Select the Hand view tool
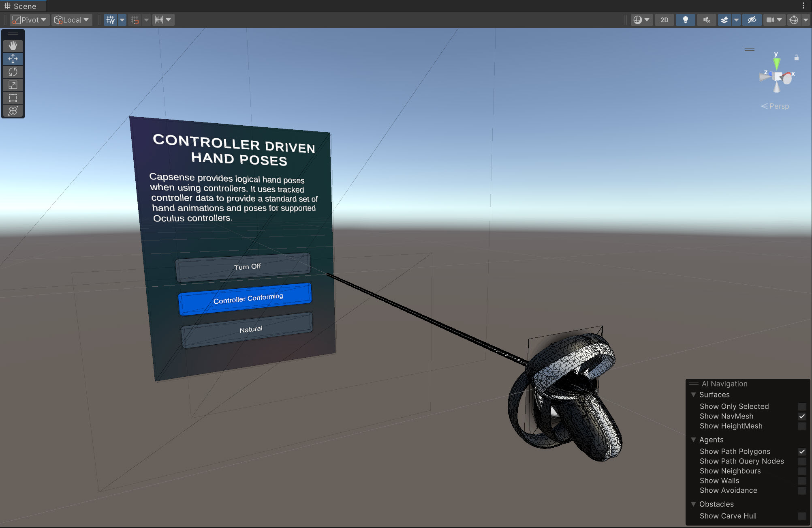 tap(13, 46)
